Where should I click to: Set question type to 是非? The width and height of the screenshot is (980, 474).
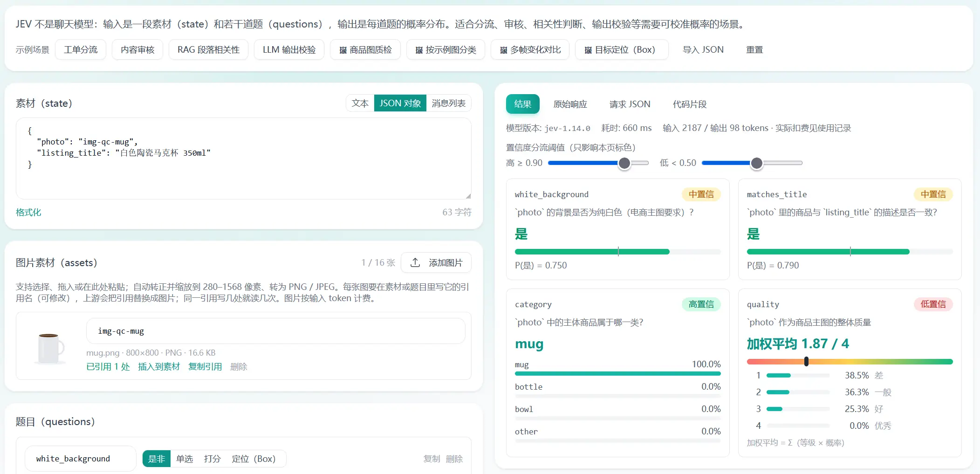click(157, 459)
